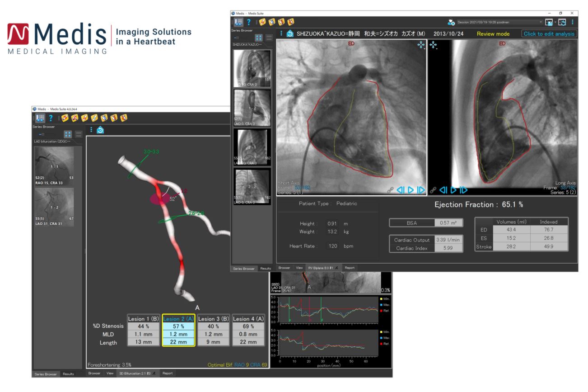Open the Results tab in left window

point(68,374)
